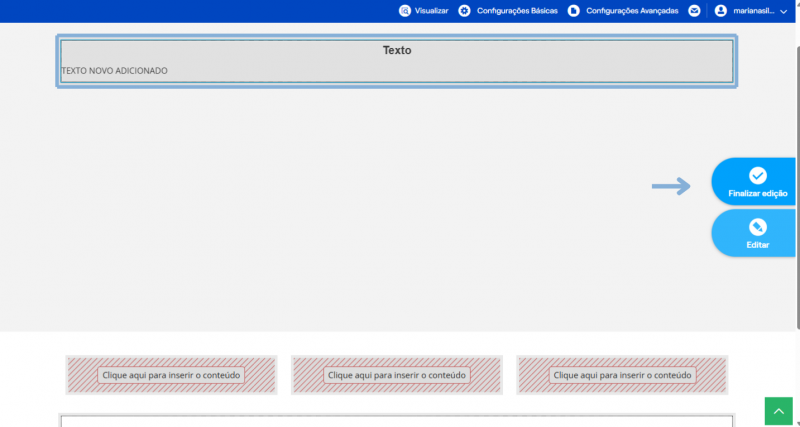Expand the marianasil... account dropdown arrow
The width and height of the screenshot is (800, 427).
click(784, 11)
